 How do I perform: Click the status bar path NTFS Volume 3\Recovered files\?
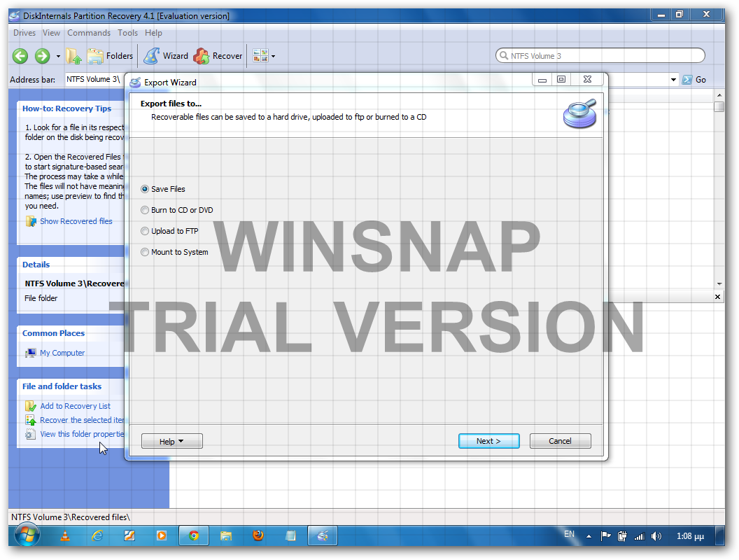click(x=71, y=517)
